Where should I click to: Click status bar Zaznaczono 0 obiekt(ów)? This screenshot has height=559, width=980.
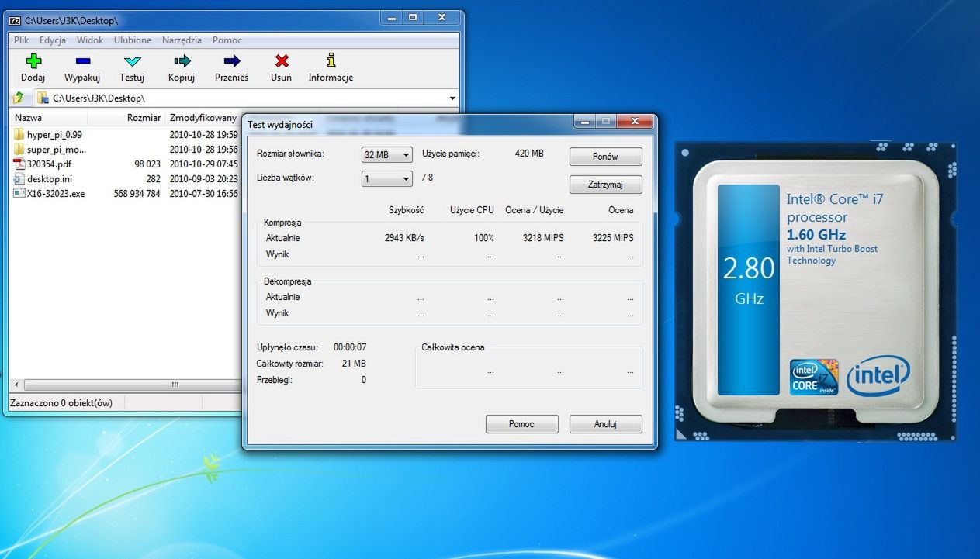(61, 402)
